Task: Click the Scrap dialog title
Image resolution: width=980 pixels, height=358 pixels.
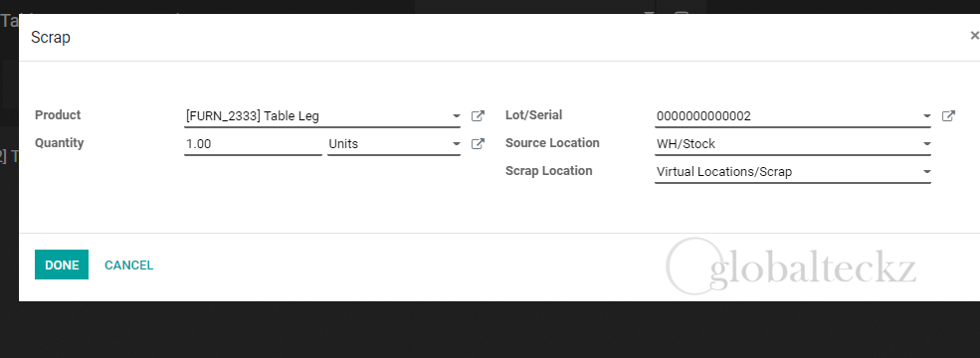Action: pyautogui.click(x=51, y=38)
